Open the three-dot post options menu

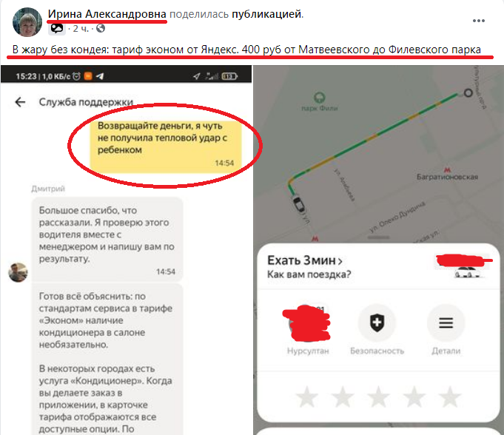[478, 21]
